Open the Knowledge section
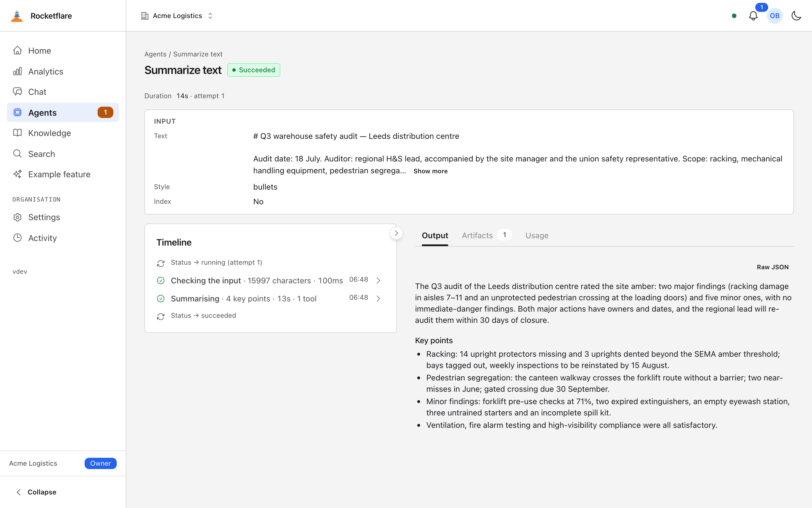The height and width of the screenshot is (508, 812). coord(63,133)
